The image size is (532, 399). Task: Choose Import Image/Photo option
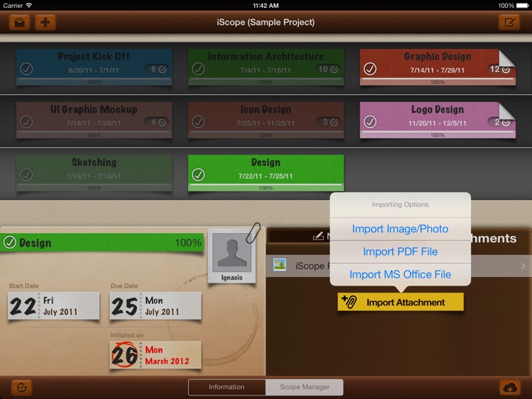click(x=400, y=229)
